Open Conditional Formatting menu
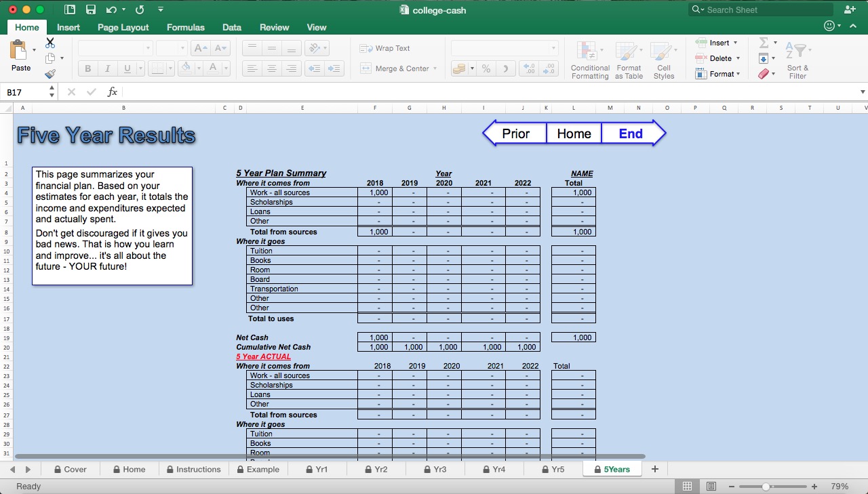868x494 pixels. pos(589,60)
